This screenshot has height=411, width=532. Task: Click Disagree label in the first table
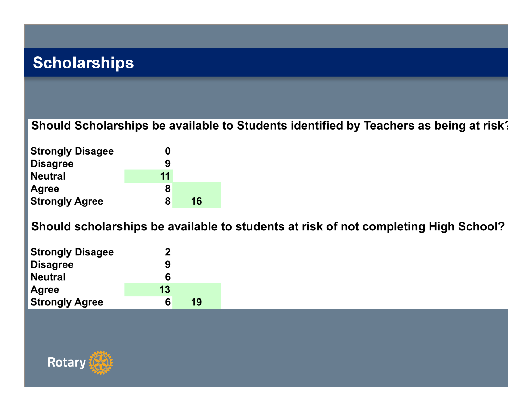click(x=52, y=164)
